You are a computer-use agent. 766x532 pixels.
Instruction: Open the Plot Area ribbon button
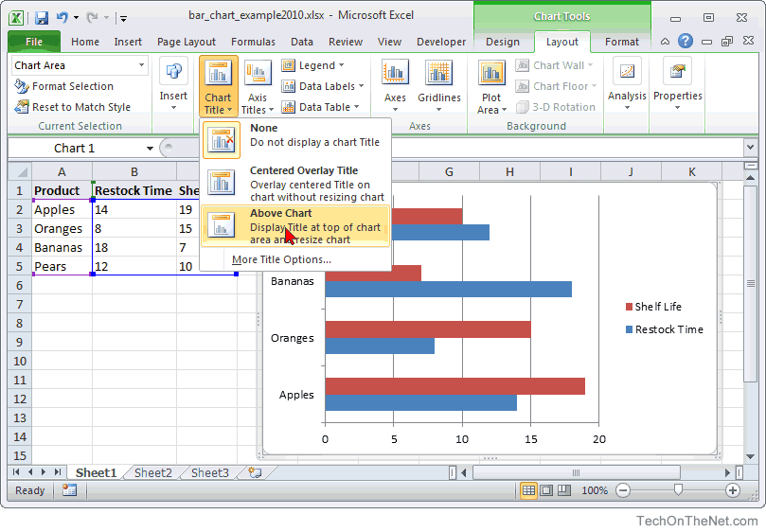click(x=491, y=86)
